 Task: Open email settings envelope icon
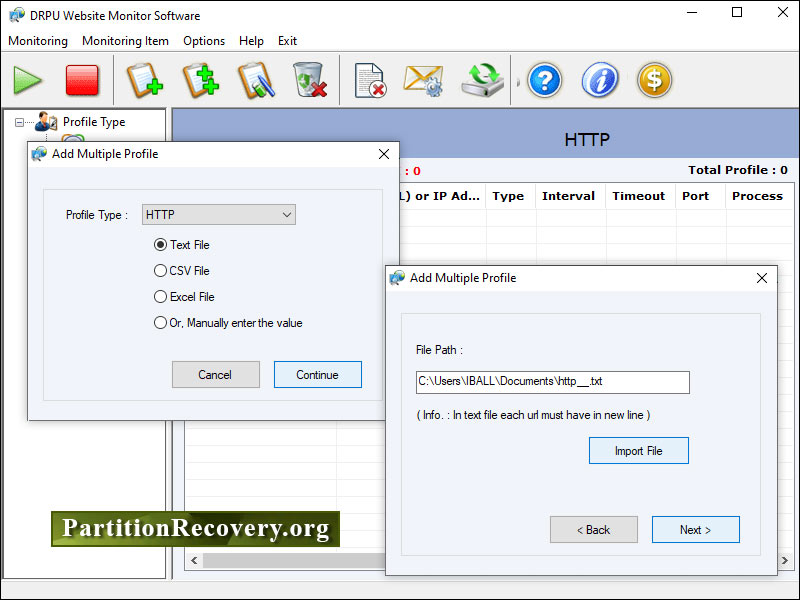[x=423, y=80]
